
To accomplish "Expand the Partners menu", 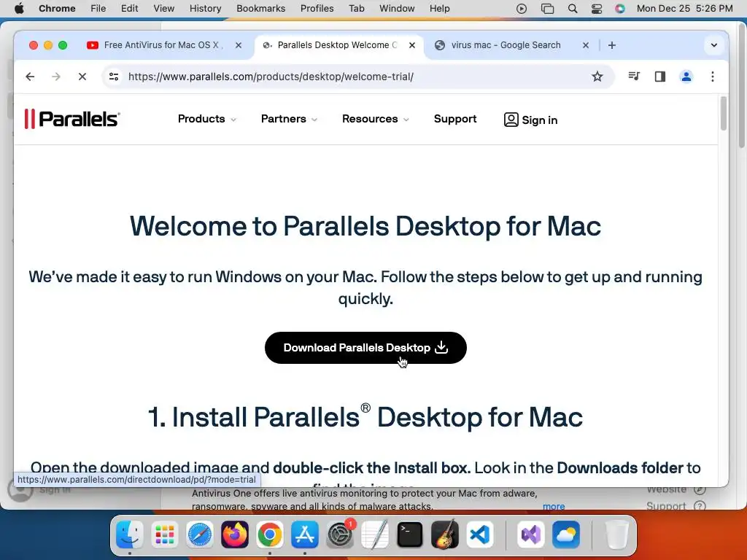I will [x=289, y=119].
